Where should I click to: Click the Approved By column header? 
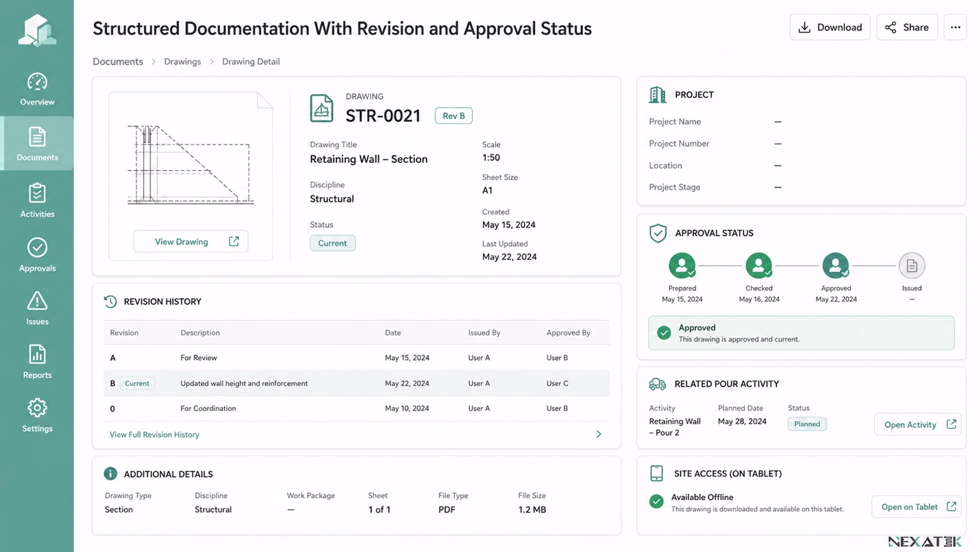tap(568, 333)
